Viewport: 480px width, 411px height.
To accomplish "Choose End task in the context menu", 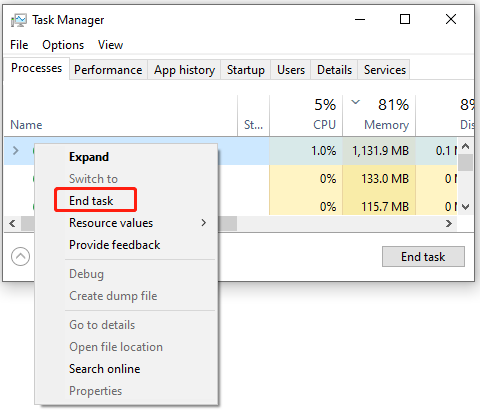I will coord(127,201).
